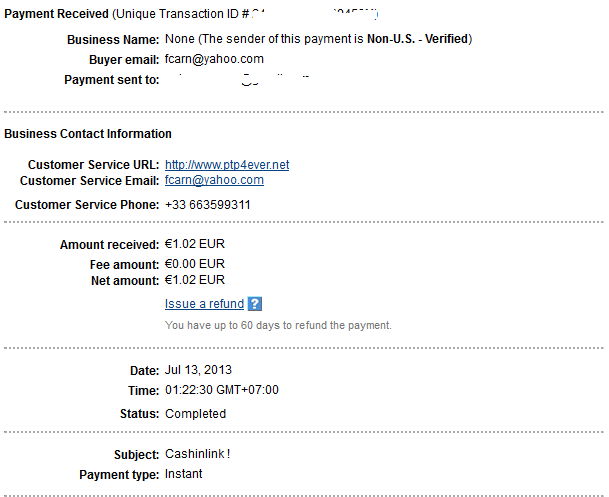This screenshot has height=497, width=609.
Task: Click the Payment sent to label
Action: (111, 79)
